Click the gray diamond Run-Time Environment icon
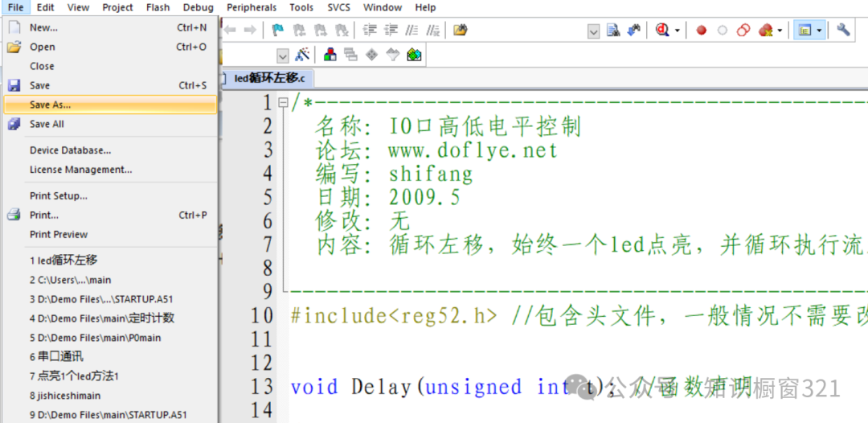 point(371,55)
